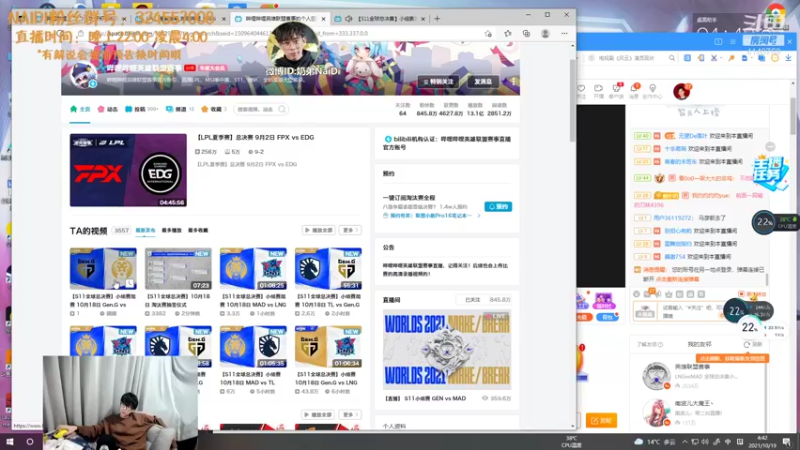Click the search field in the right browser window
800x450 pixels.
[x=630, y=58]
